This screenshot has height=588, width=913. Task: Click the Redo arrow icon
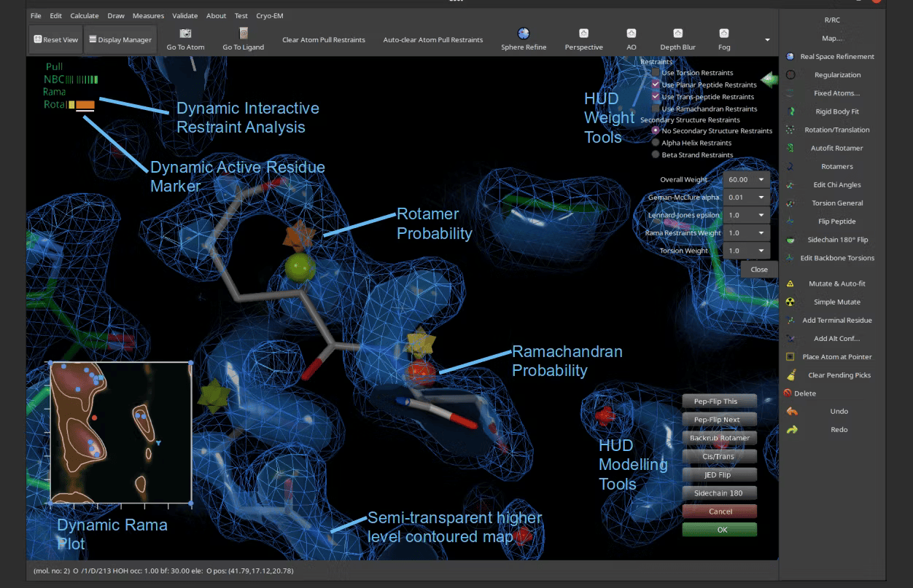[x=792, y=430]
